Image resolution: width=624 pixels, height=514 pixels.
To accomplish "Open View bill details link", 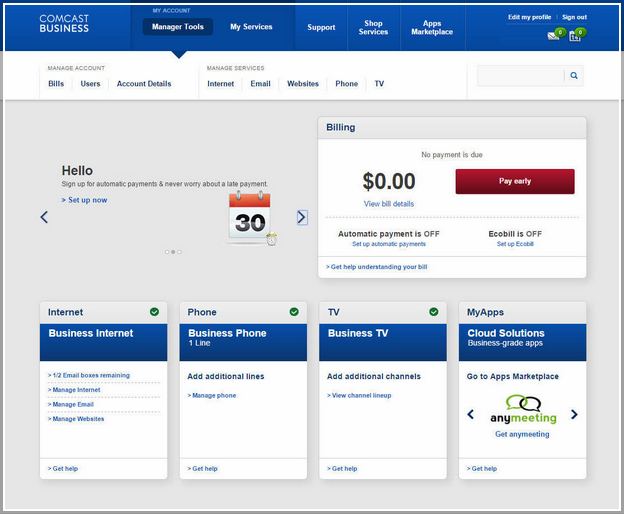I will tap(389, 204).
